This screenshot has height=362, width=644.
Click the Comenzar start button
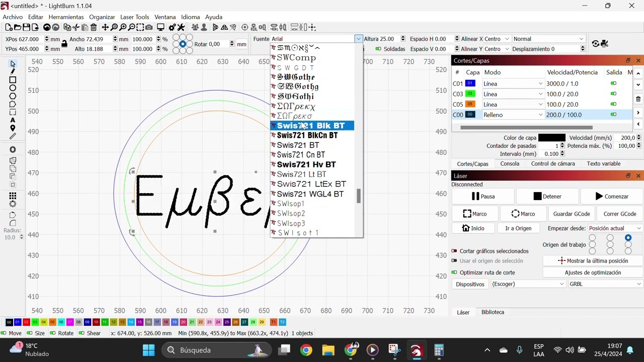(x=611, y=197)
